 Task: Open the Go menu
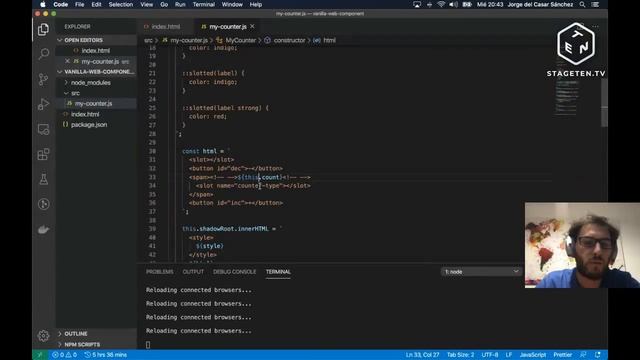(164, 4)
